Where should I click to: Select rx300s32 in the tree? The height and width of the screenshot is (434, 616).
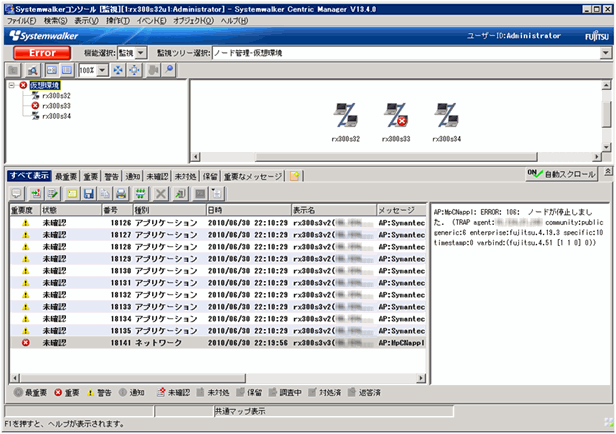tap(56, 95)
